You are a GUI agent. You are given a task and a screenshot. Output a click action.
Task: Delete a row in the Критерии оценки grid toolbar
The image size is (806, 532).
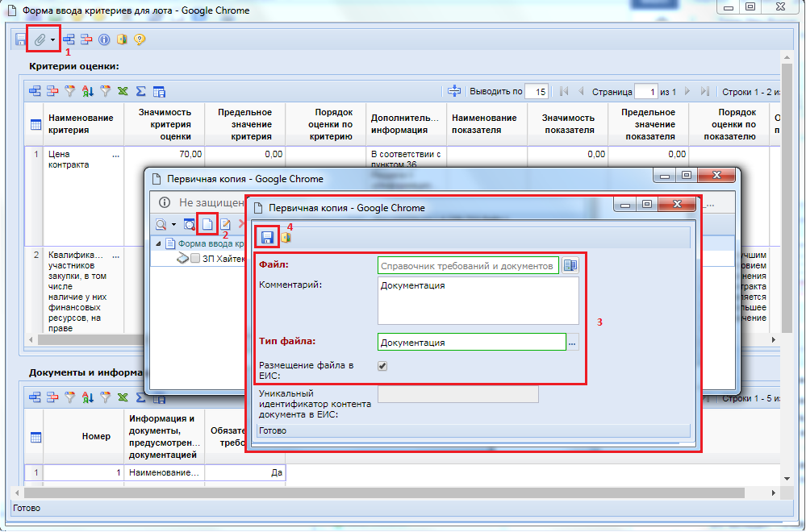[x=52, y=91]
